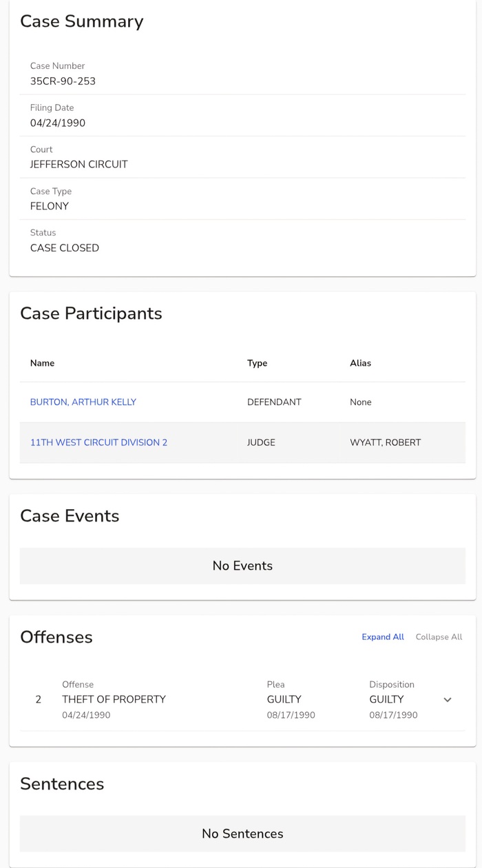Click the No Events banner
This screenshot has width=482, height=868.
[x=242, y=566]
